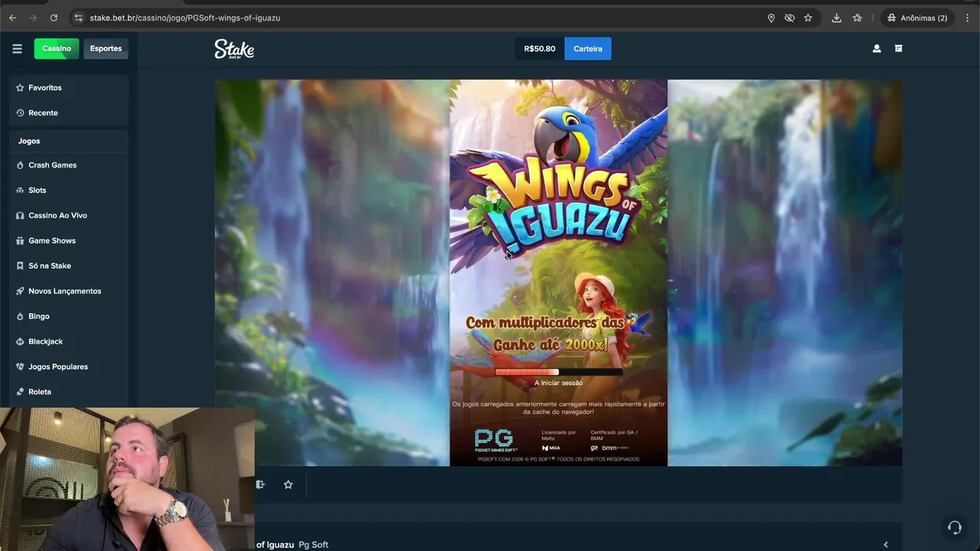Click the Jogos Populares icon in sidebar
Screen dimensions: 980x551
21,367
